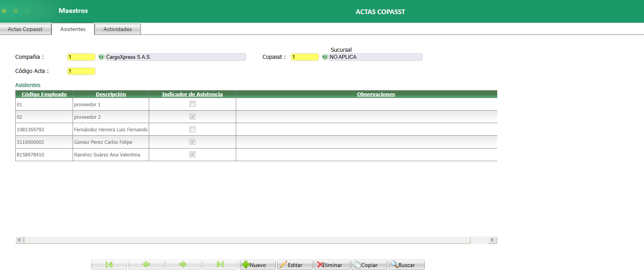This screenshot has width=644, height=278.
Task: Click the CargoXpress S.A.S. company name field
Action: [x=175, y=57]
